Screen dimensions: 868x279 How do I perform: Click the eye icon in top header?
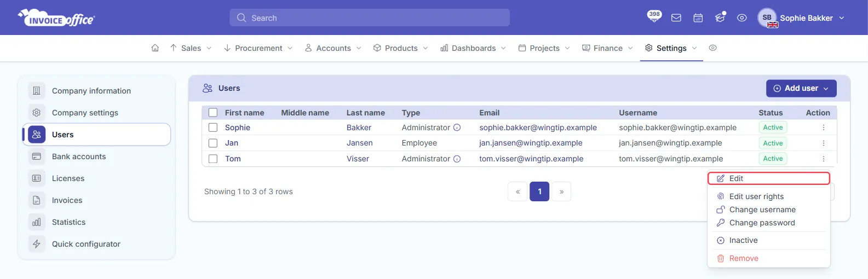742,18
